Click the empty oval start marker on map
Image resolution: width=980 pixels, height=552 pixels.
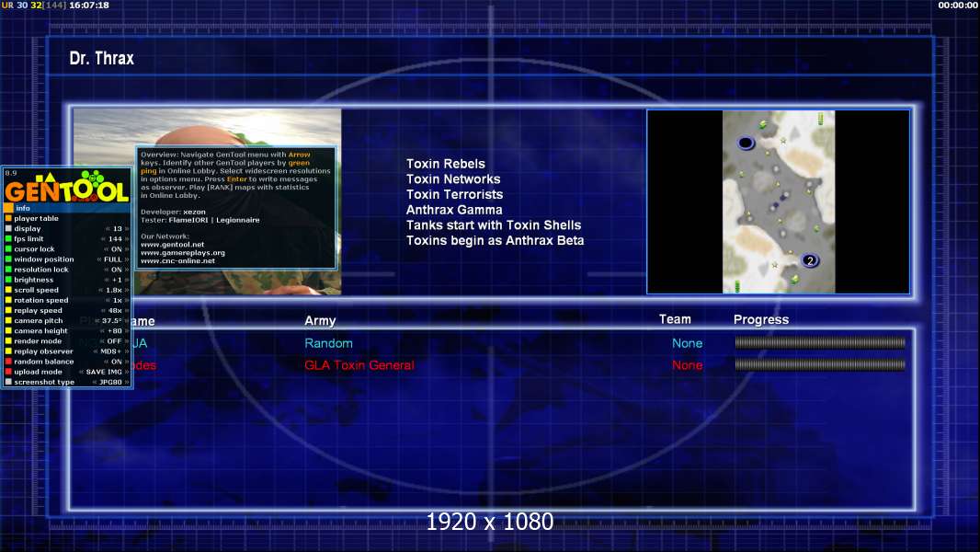click(746, 144)
